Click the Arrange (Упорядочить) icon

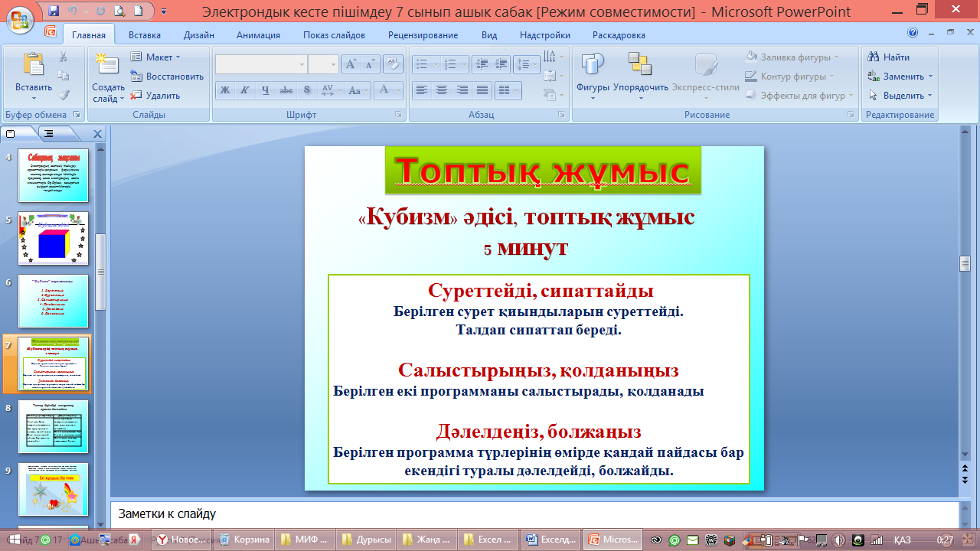point(639,67)
